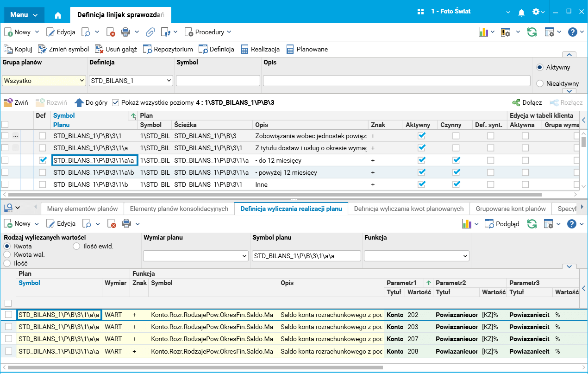Click the Do góry up arrow
Image resolution: width=588 pixels, height=374 pixels.
coord(79,102)
